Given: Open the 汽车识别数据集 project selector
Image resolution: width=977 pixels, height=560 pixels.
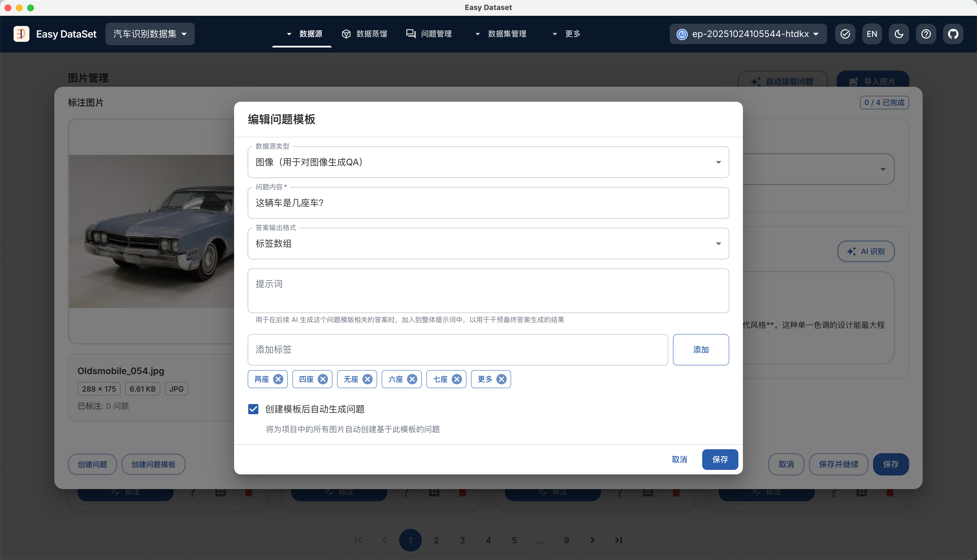Looking at the screenshot, I should [x=150, y=34].
